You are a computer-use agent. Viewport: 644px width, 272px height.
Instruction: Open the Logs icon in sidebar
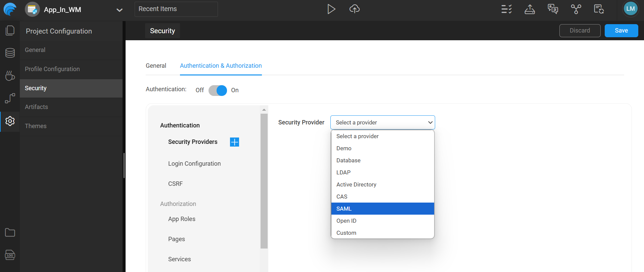click(x=10, y=255)
